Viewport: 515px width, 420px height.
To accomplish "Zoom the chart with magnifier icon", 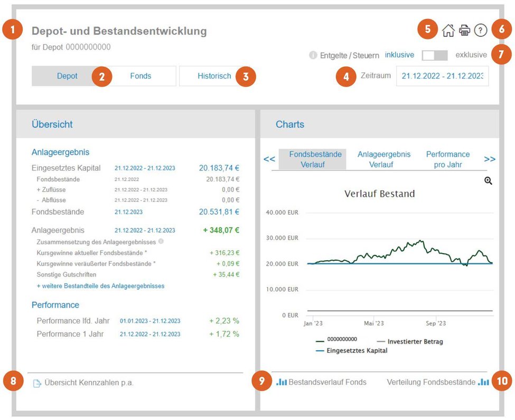I will pyautogui.click(x=488, y=181).
